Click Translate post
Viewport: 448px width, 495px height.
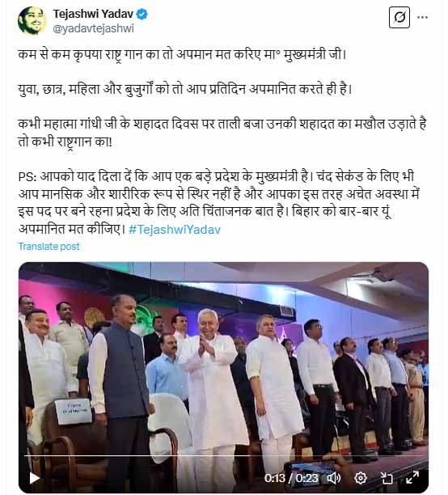click(49, 246)
